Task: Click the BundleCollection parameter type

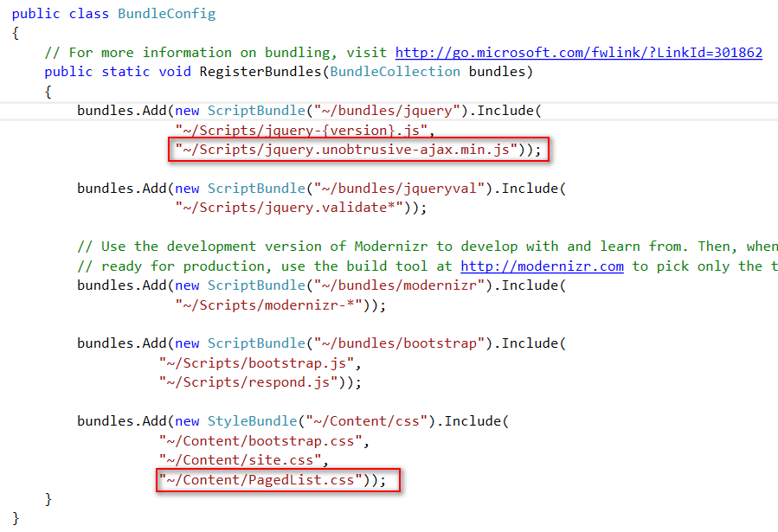Action: pyautogui.click(x=395, y=72)
